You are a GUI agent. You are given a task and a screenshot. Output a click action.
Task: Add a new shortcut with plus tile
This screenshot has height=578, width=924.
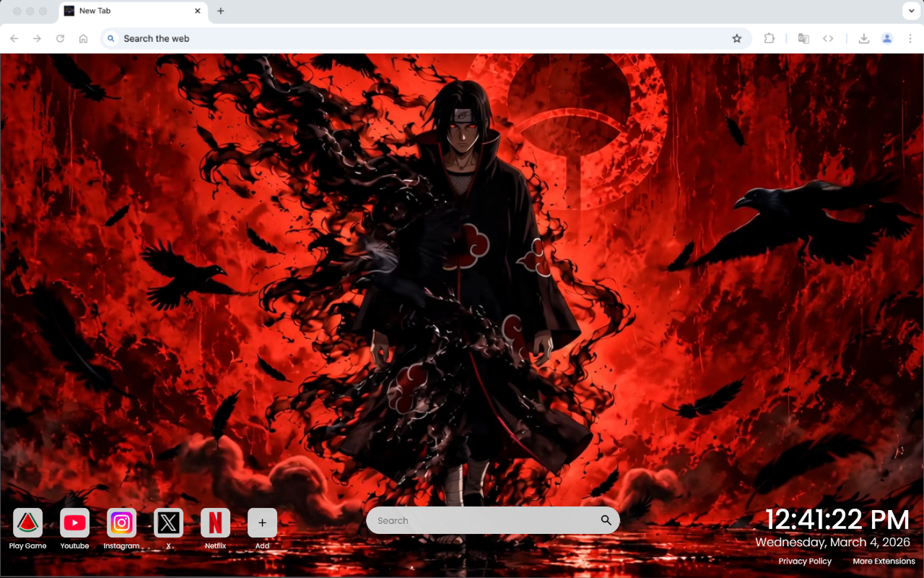tap(262, 522)
